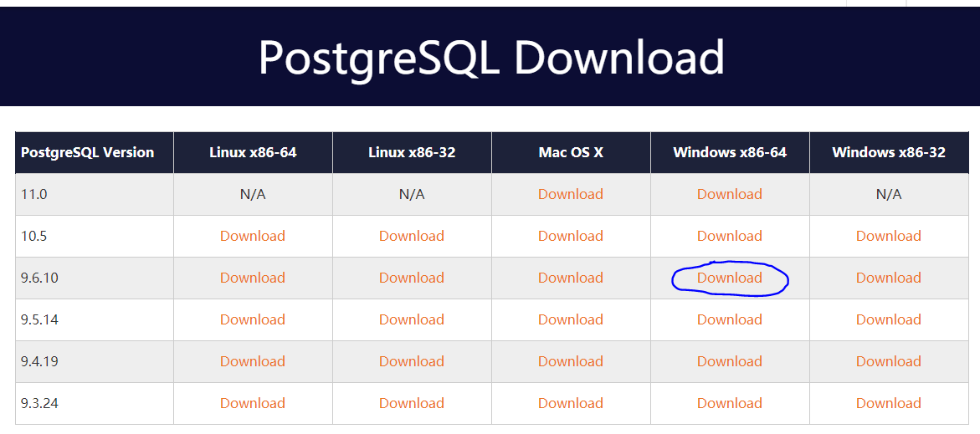Download PostgreSQL 9.4.19 for Windows x86-64

730,361
